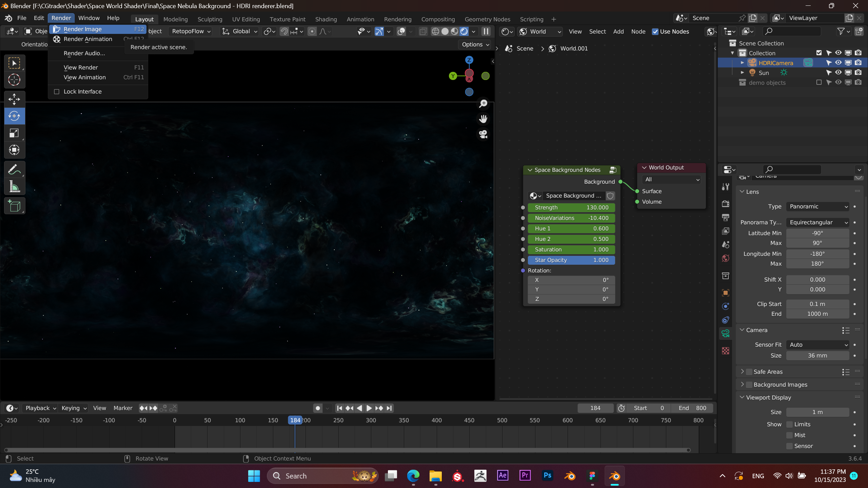This screenshot has width=868, height=488.
Task: Open World Properties tab with globe icon
Action: click(x=725, y=258)
